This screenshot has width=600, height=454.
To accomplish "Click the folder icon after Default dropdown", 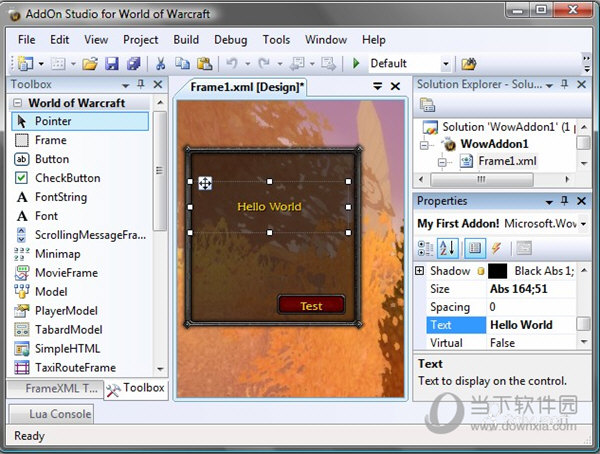I will point(469,64).
